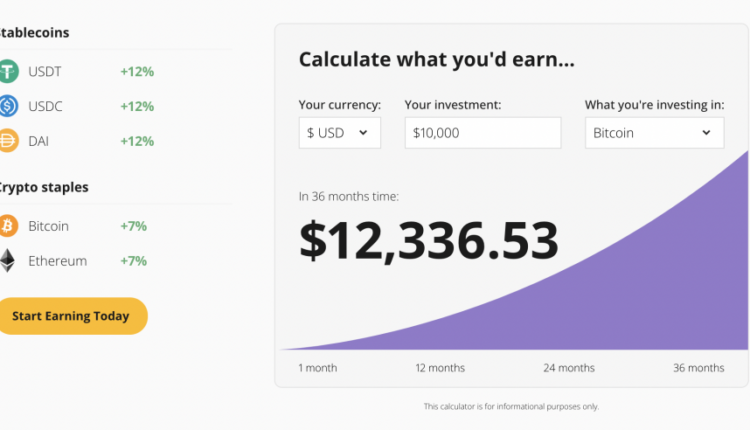This screenshot has height=430, width=750.
Task: Click the 24 months axis label
Action: click(x=569, y=368)
